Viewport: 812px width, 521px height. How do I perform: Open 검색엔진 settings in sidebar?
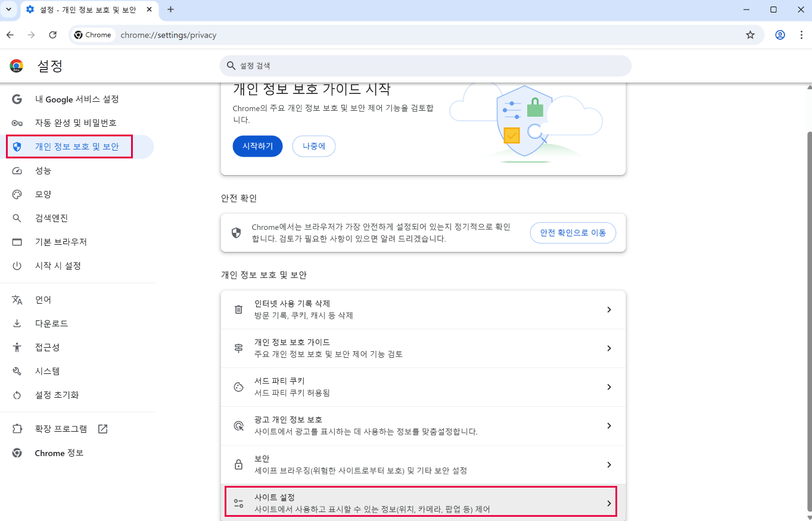51,218
